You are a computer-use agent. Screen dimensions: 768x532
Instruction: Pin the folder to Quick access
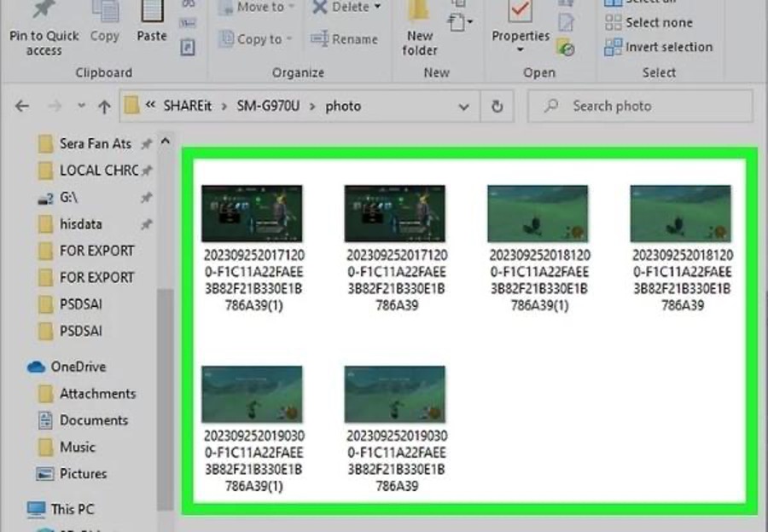point(44,28)
